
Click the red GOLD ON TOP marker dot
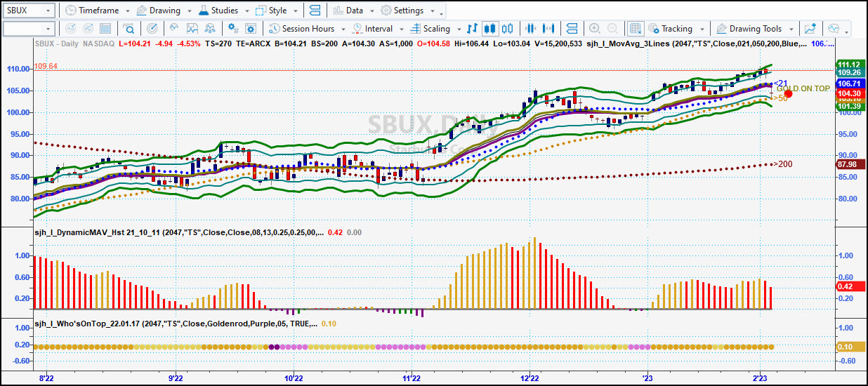point(789,93)
